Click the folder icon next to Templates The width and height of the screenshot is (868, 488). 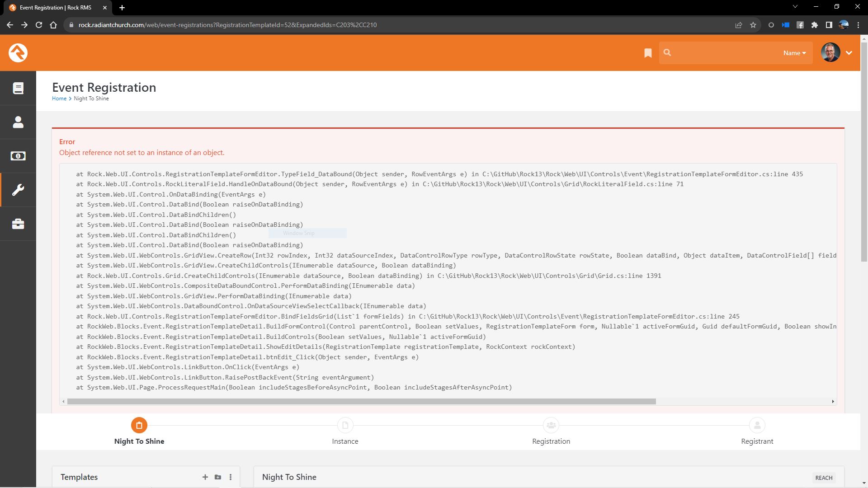217,477
